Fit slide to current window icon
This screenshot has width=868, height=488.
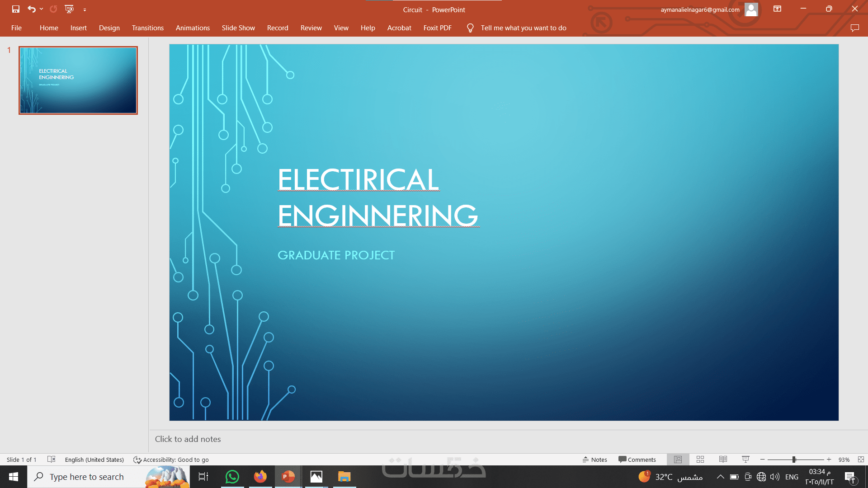pos(861,460)
